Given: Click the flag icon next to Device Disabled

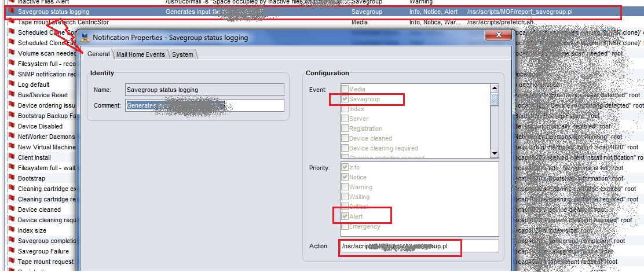Looking at the screenshot, I should [x=12, y=126].
